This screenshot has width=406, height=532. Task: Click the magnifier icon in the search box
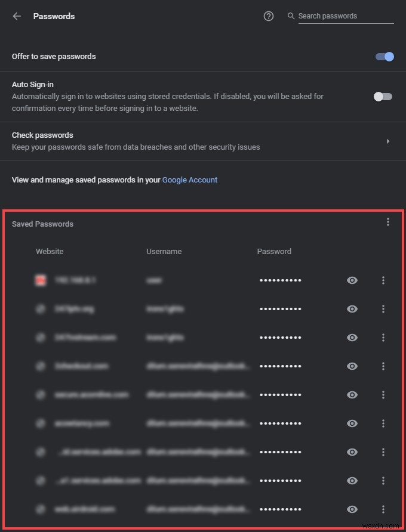tap(291, 16)
